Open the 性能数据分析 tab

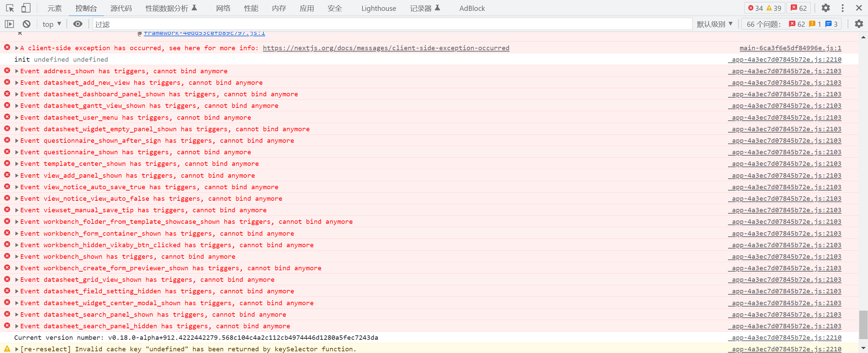click(x=171, y=8)
